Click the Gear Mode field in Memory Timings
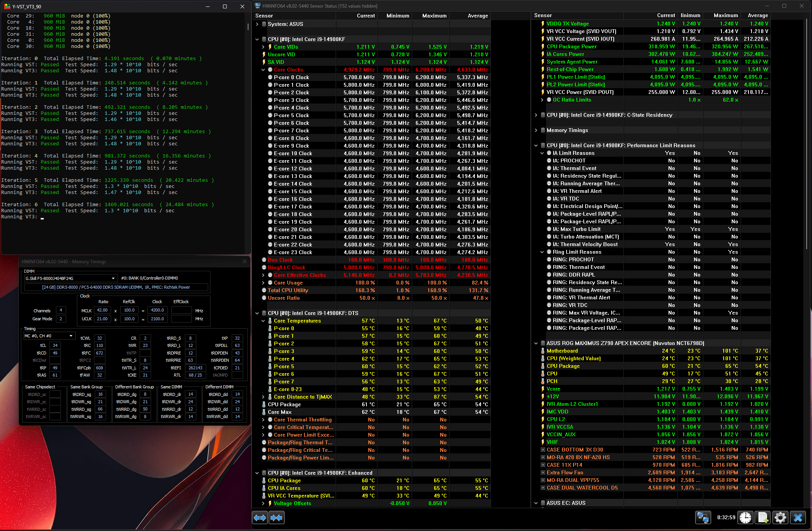The image size is (812, 531). (x=61, y=319)
